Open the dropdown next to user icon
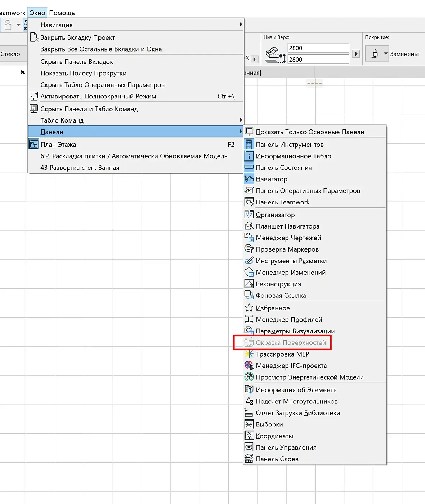 coord(19,25)
